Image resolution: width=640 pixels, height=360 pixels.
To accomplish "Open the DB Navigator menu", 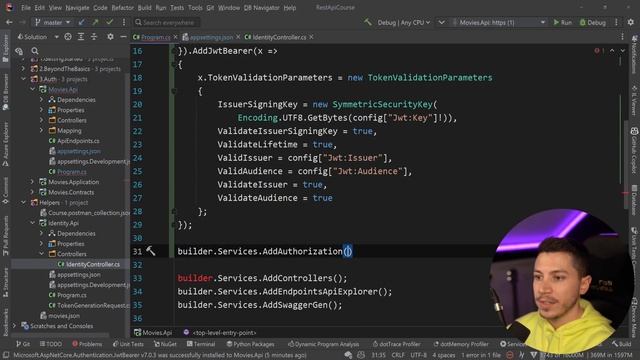I will (x=261, y=8).
